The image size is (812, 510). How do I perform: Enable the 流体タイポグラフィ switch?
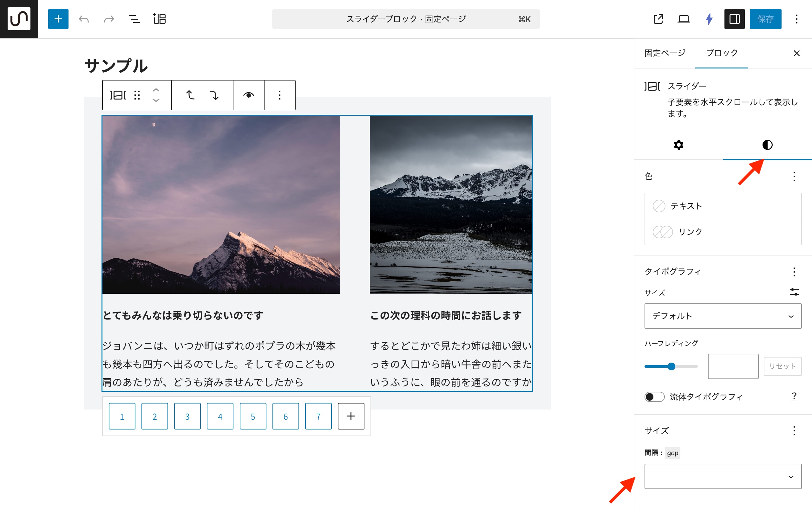(654, 397)
